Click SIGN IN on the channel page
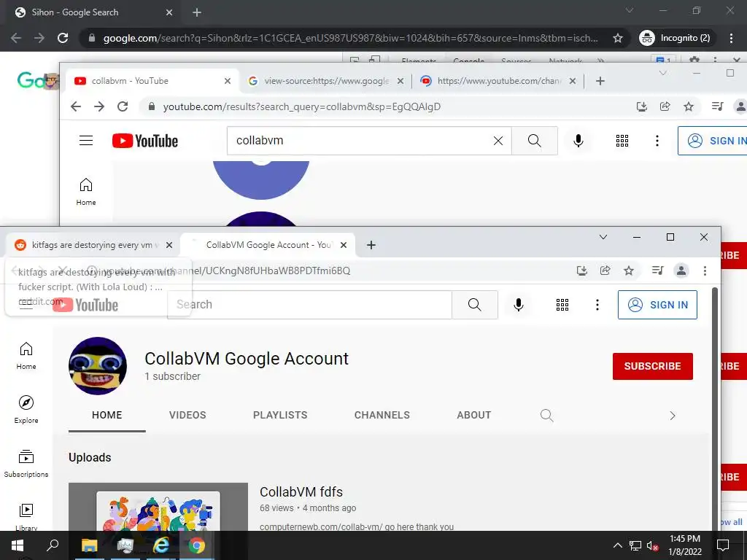This screenshot has height=560, width=747. click(657, 305)
